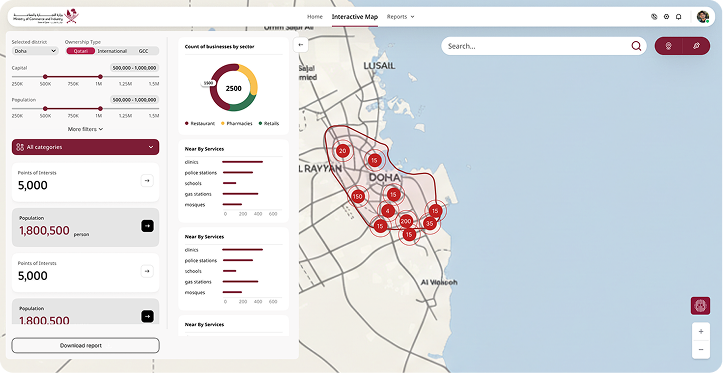Viewport: 723px width, 373px height.
Task: Click the Population slider's left handle at 500K
Action: [45, 109]
